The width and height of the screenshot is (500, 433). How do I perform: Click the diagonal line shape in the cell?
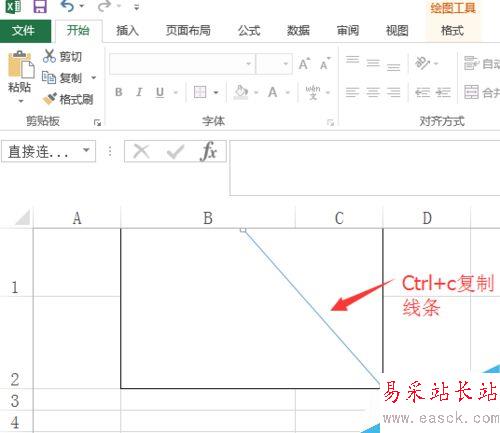311,307
